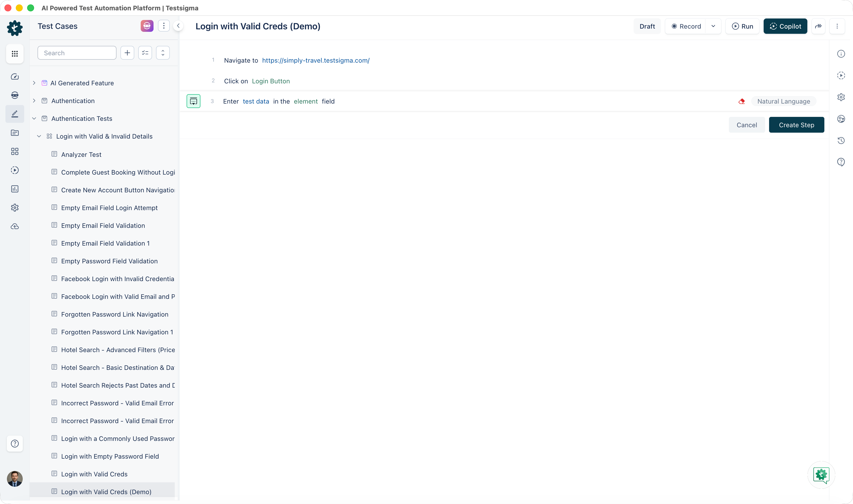Click the simply-travel.testsigma.com URL link

tap(315, 60)
